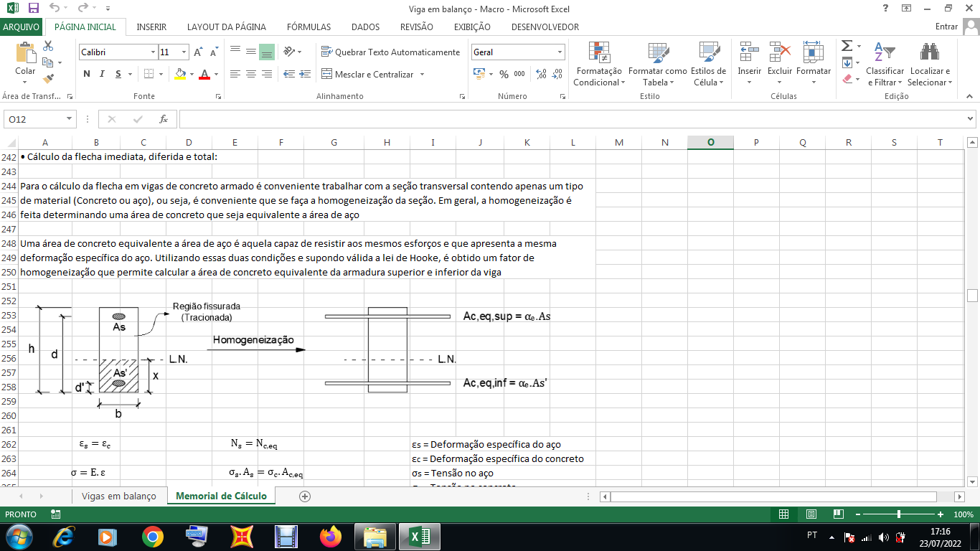Switch to the LAYOUT DA PÁGINA ribbon tab
980x551 pixels.
point(227,27)
